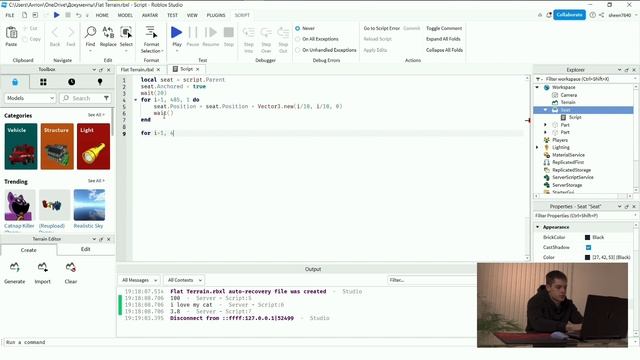The height and width of the screenshot is (360, 640).
Task: Collapse the Appearance properties section
Action: (538, 227)
